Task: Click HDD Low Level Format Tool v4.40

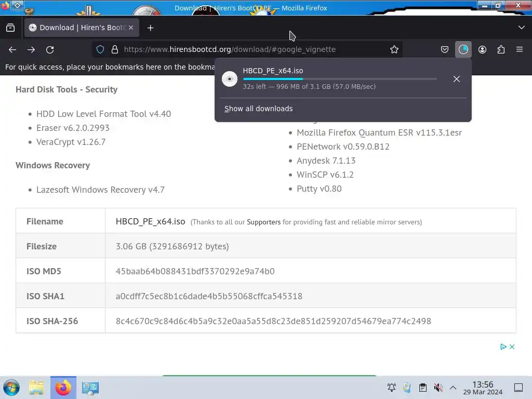Action: click(103, 114)
